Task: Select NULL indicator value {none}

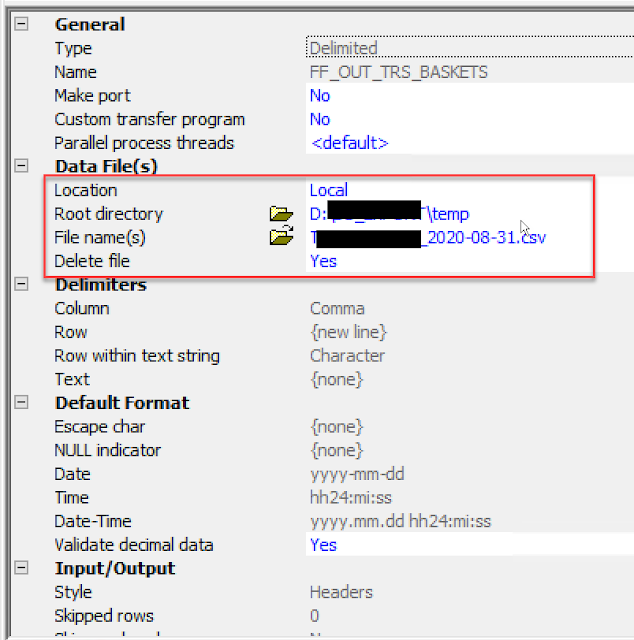Action: click(x=337, y=451)
